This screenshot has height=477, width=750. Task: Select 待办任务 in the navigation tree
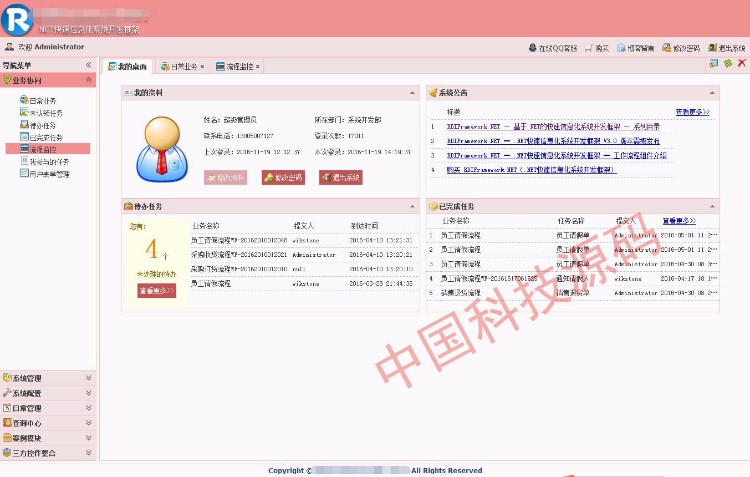pos(43,125)
